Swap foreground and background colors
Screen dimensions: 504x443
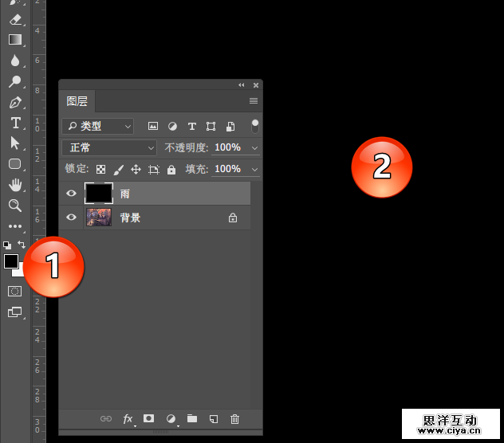point(22,245)
